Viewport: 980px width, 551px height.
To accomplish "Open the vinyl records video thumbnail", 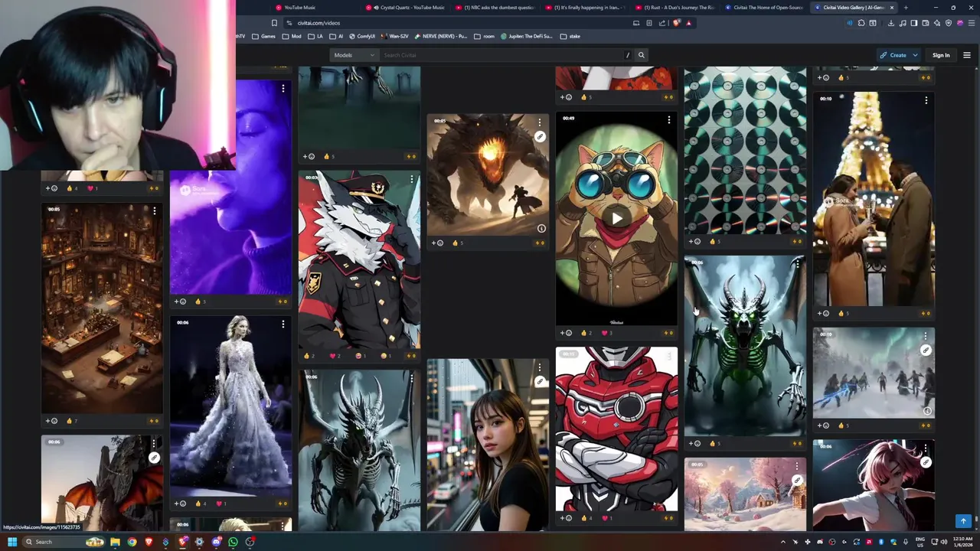I will coord(745,150).
